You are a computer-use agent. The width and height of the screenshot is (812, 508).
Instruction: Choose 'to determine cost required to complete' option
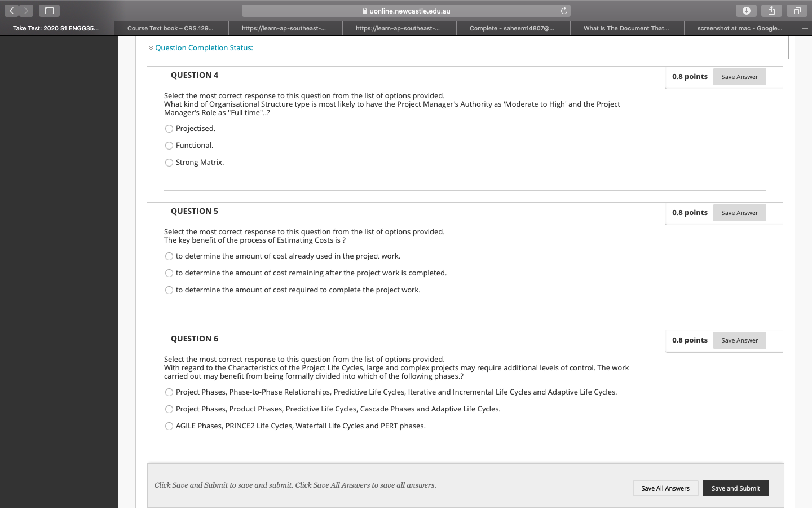[x=169, y=290]
